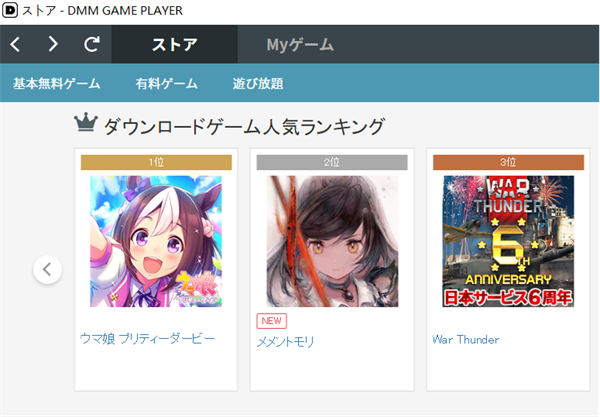Reload the store page

pyautogui.click(x=92, y=44)
